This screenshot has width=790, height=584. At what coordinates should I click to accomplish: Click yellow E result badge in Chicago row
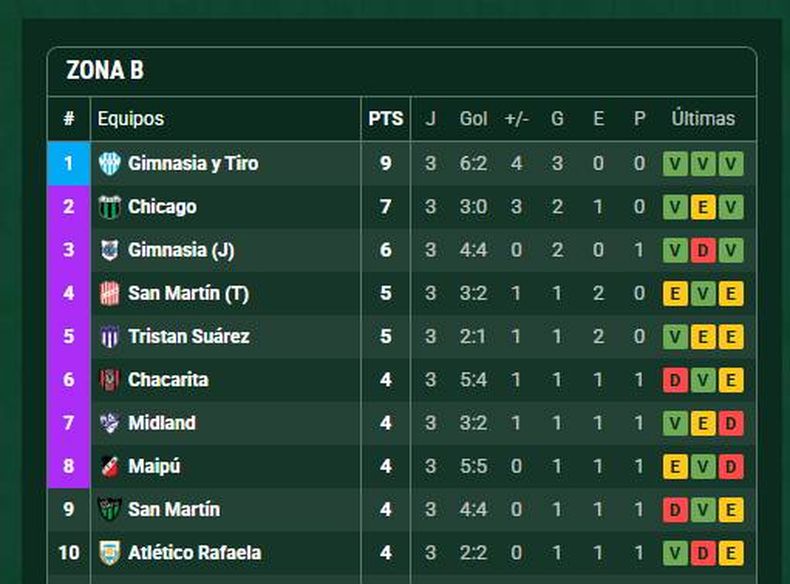coord(703,208)
